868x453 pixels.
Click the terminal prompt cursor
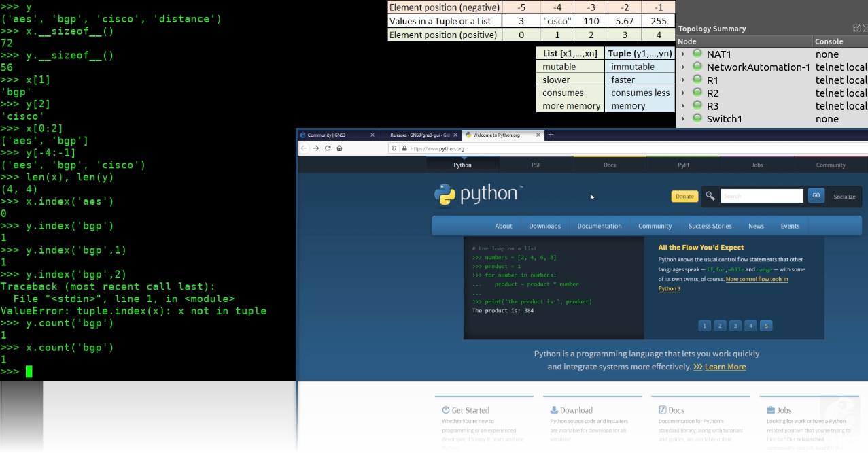click(x=29, y=371)
